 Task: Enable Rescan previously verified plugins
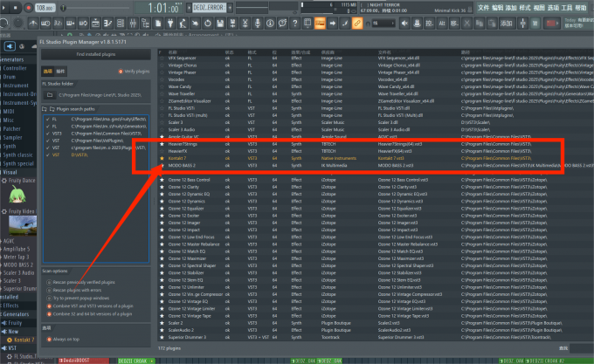(49, 282)
